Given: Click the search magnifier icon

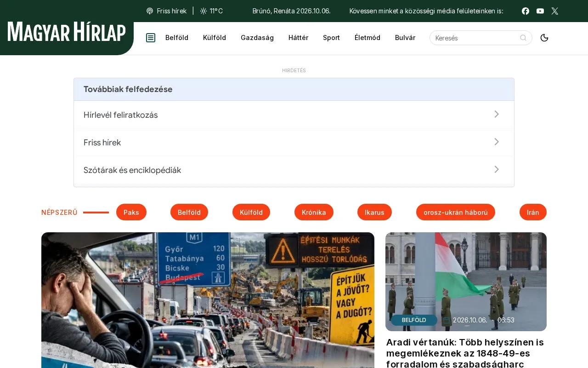Looking at the screenshot, I should pos(523,38).
